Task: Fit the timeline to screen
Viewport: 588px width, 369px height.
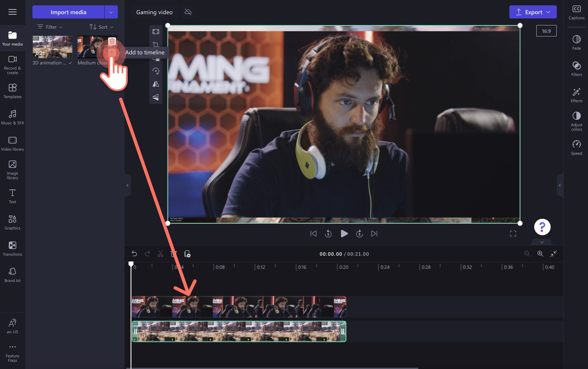Action: [x=554, y=254]
